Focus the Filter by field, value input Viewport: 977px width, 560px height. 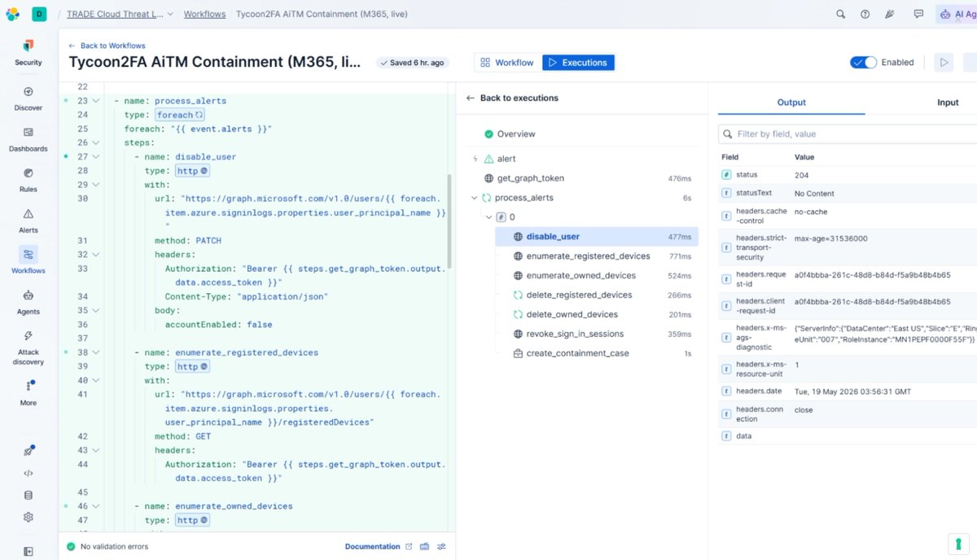click(x=848, y=133)
